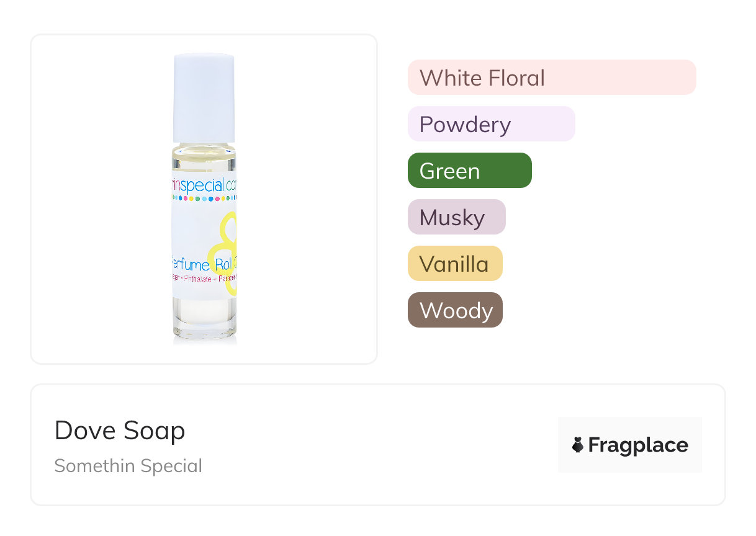Viewport: 756px width, 536px height.
Task: Click the Green accord bar
Action: [469, 171]
